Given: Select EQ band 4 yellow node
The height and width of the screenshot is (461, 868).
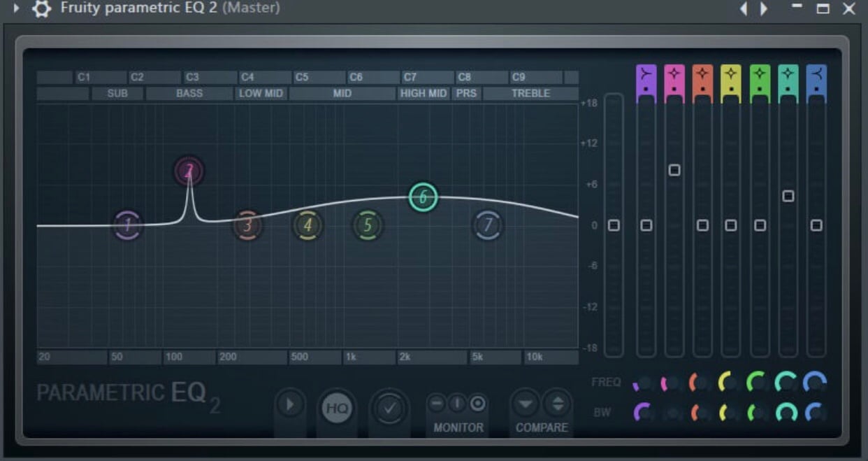Looking at the screenshot, I should (308, 225).
